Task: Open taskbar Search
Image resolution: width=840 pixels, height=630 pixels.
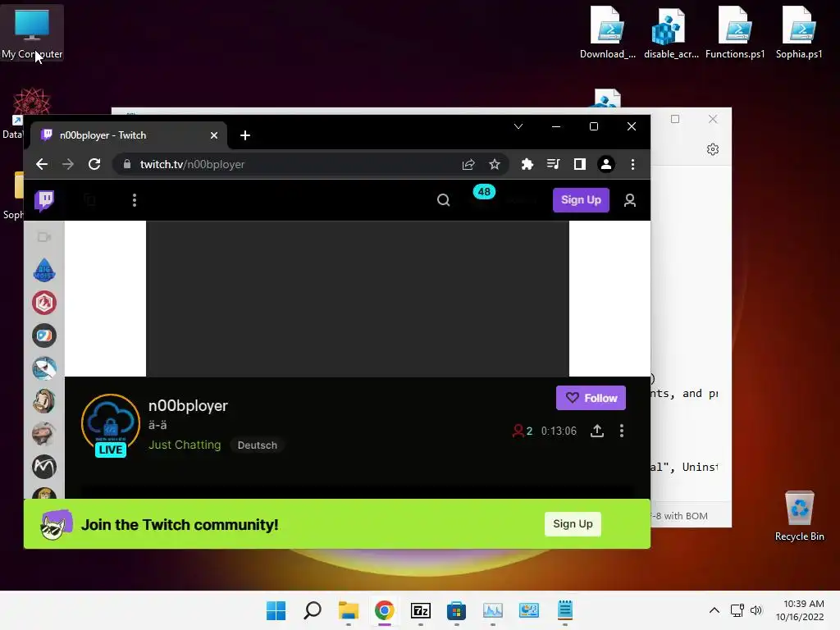Action: (313, 610)
